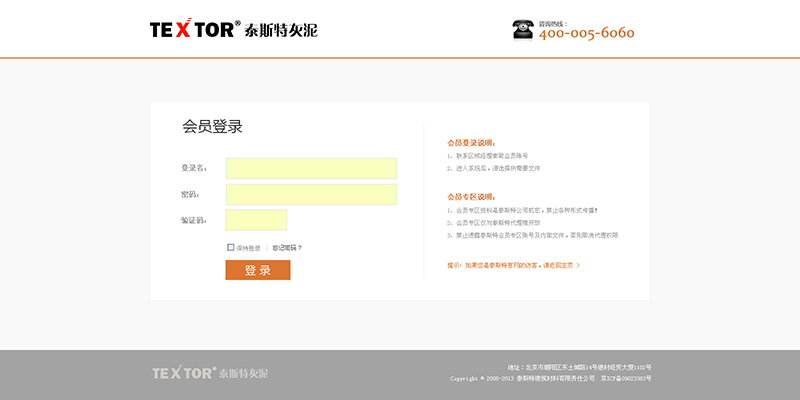Click hotline number 400-005-6060
The width and height of the screenshot is (800, 400).
586,33
